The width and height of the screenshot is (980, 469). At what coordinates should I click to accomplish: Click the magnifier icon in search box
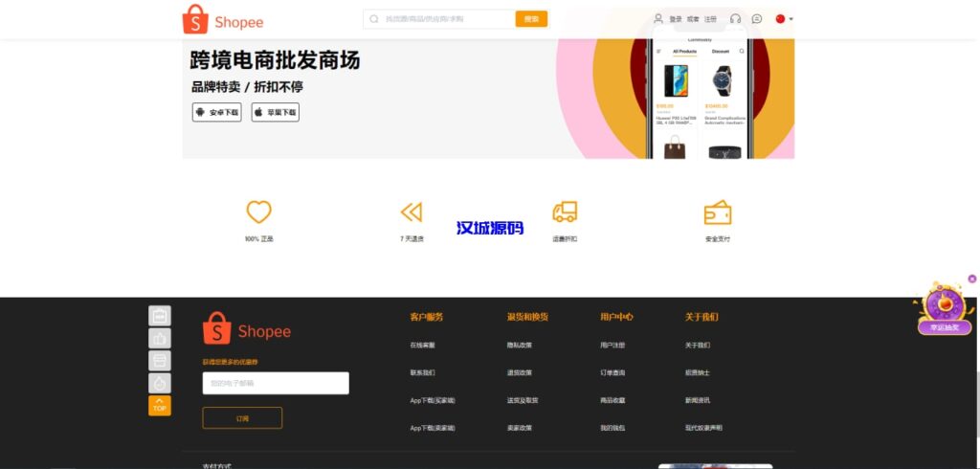pos(374,19)
